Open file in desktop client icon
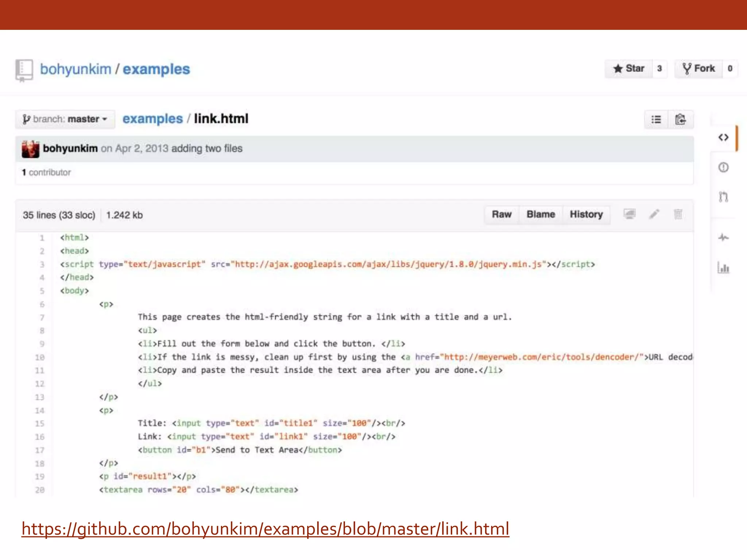 click(630, 214)
